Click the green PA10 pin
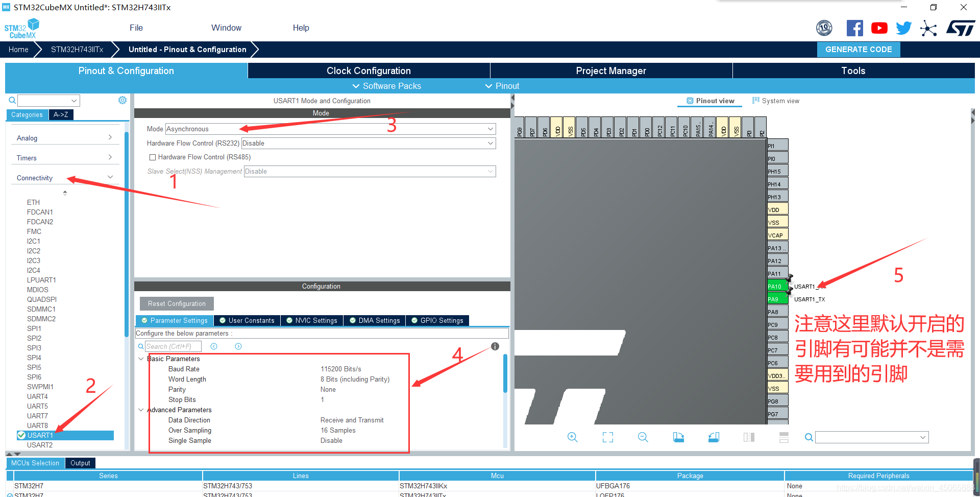This screenshot has width=980, height=497. pyautogui.click(x=777, y=286)
